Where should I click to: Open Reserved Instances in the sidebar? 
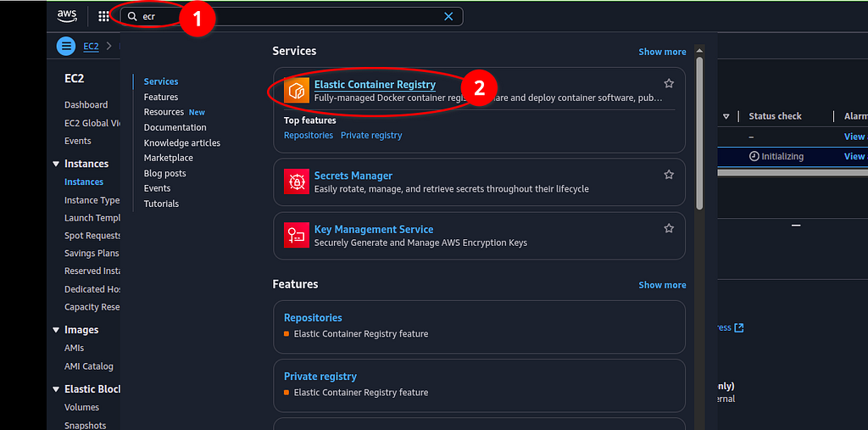click(x=92, y=271)
